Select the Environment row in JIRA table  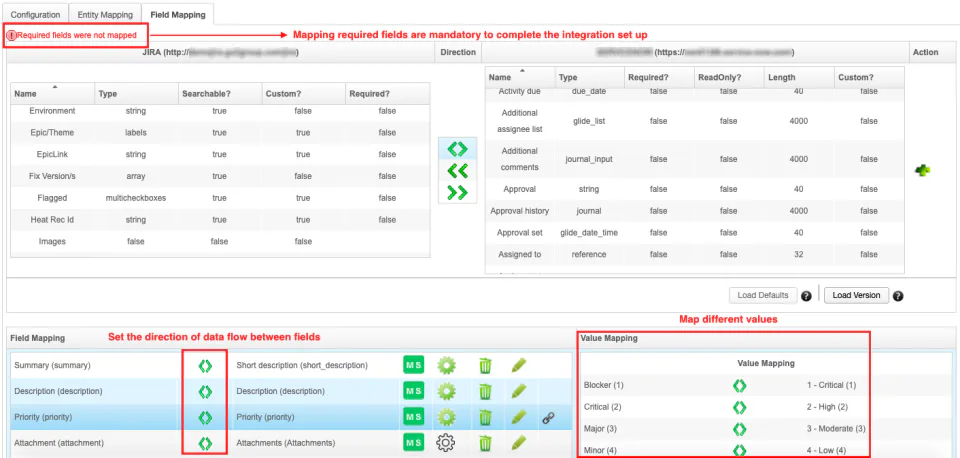220,111
